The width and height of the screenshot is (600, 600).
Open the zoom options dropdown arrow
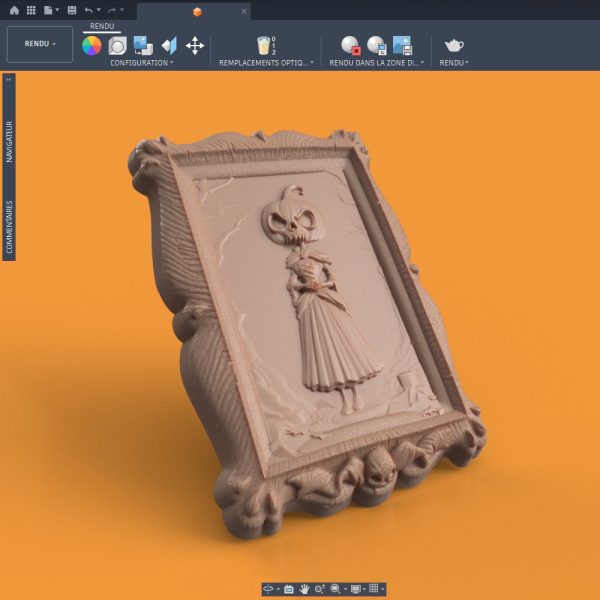346,589
